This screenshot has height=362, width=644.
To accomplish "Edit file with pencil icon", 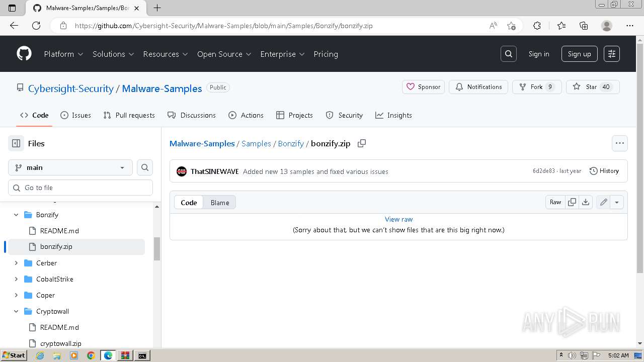I will (x=603, y=202).
